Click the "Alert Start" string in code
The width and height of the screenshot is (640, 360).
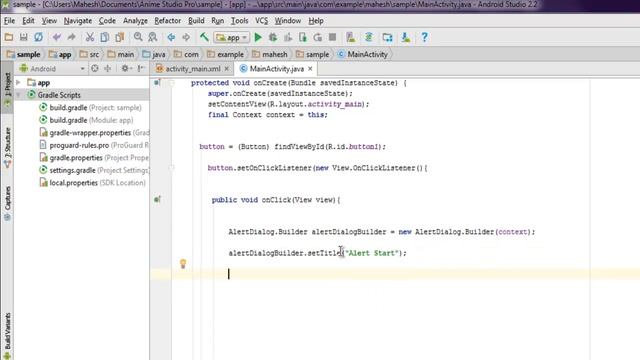(x=371, y=253)
